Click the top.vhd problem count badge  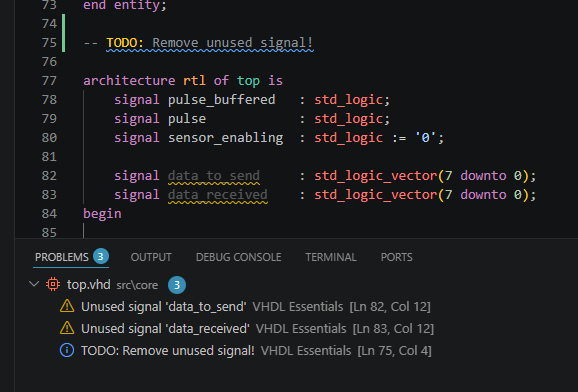click(177, 285)
